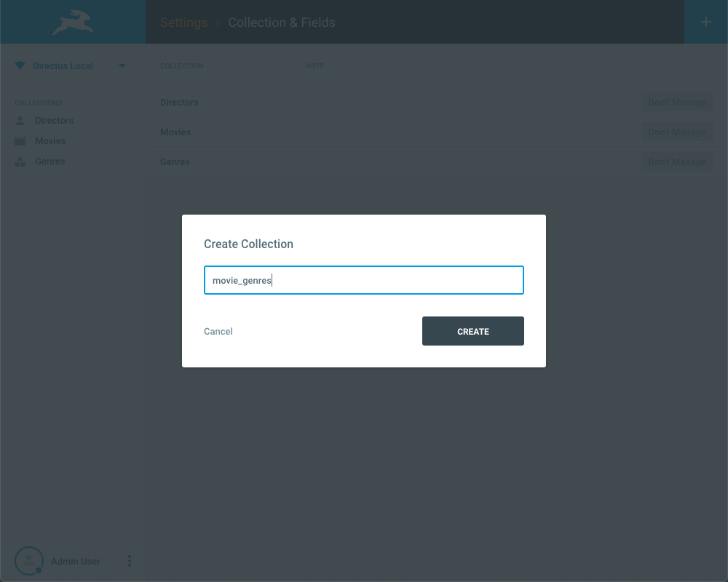Image resolution: width=728 pixels, height=582 pixels.
Task: Click the Directors person icon
Action: pyautogui.click(x=20, y=121)
